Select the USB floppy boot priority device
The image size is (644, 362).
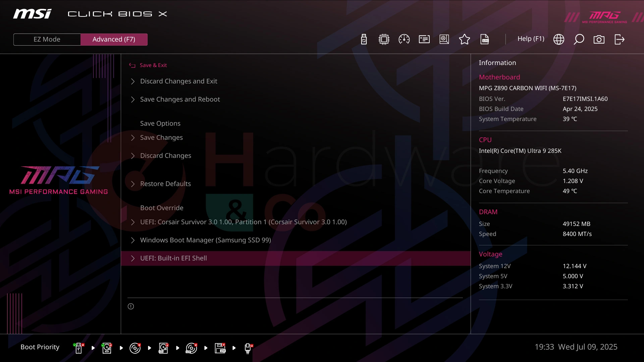[220, 348]
